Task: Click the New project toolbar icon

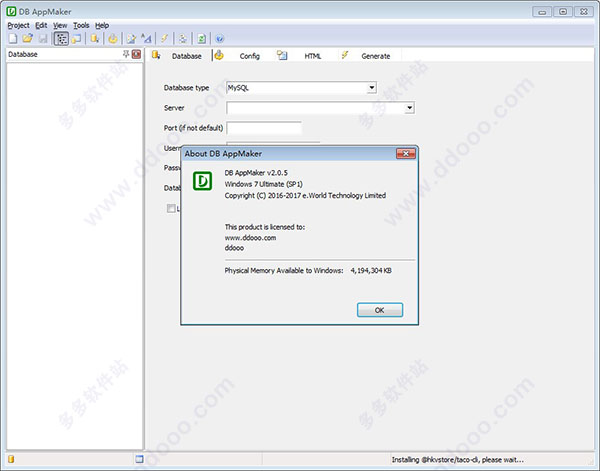Action: [13, 38]
